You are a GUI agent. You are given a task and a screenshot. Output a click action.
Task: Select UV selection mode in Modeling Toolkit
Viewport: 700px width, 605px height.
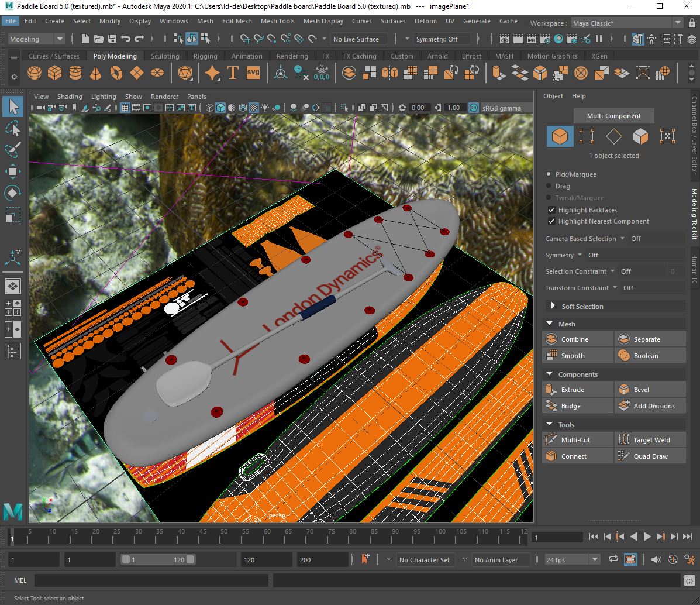click(667, 136)
